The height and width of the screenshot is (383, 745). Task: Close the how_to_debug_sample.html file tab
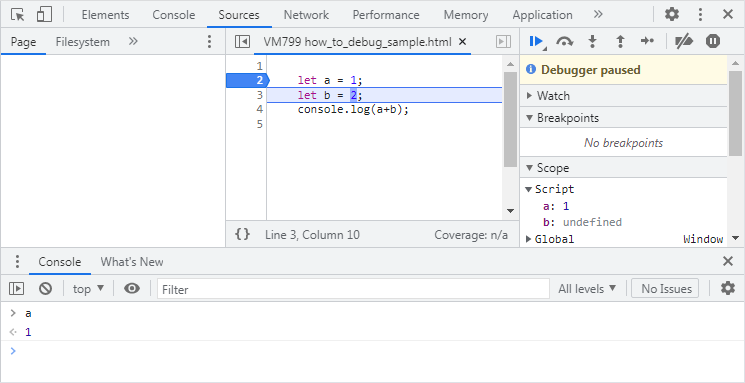click(462, 41)
